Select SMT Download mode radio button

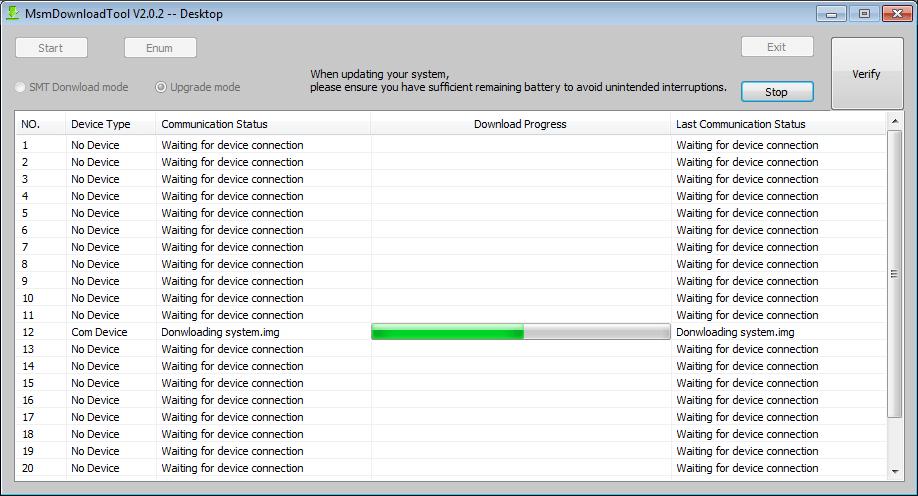[x=21, y=87]
